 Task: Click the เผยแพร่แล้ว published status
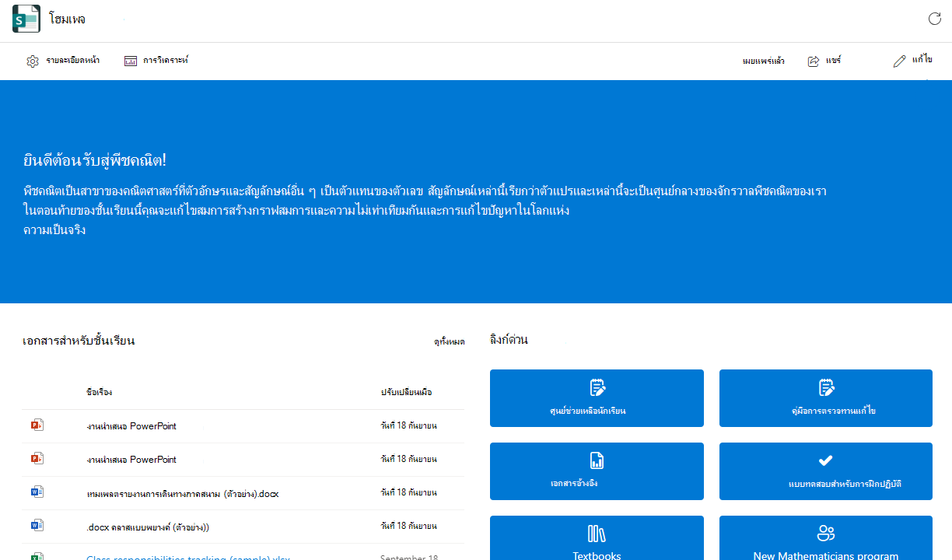pos(764,61)
